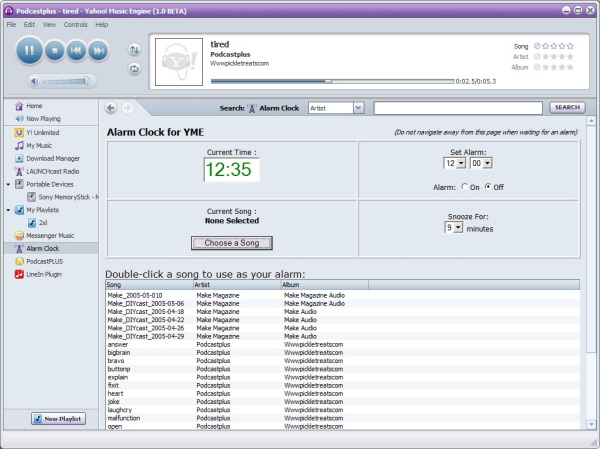The image size is (600, 449).
Task: Select song Make_DIYcast_2005-04-29
Action: [146, 336]
